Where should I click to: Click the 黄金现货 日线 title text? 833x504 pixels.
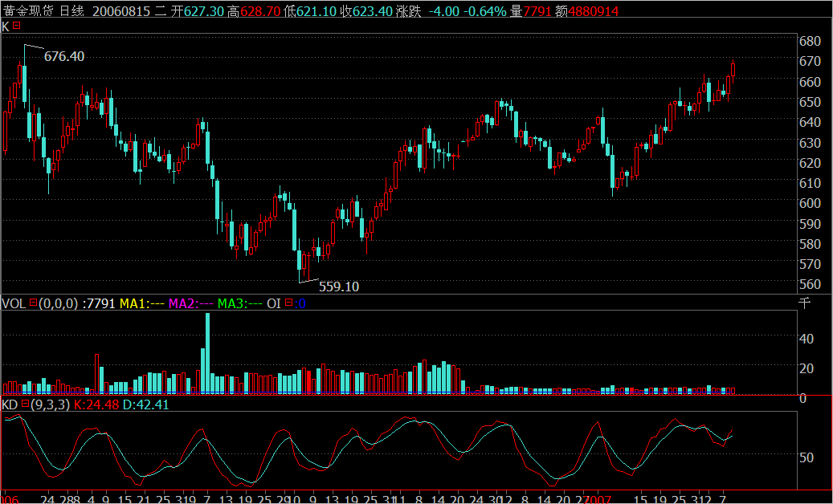pos(43,11)
